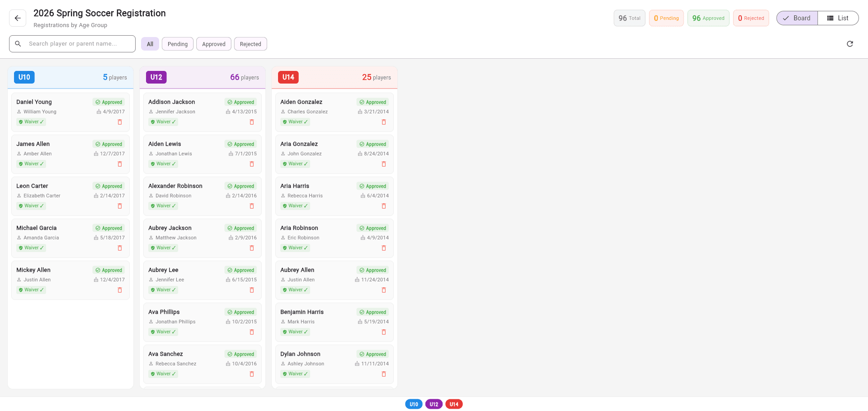
Task: Delete Addison Jackson's registration
Action: coord(252,122)
